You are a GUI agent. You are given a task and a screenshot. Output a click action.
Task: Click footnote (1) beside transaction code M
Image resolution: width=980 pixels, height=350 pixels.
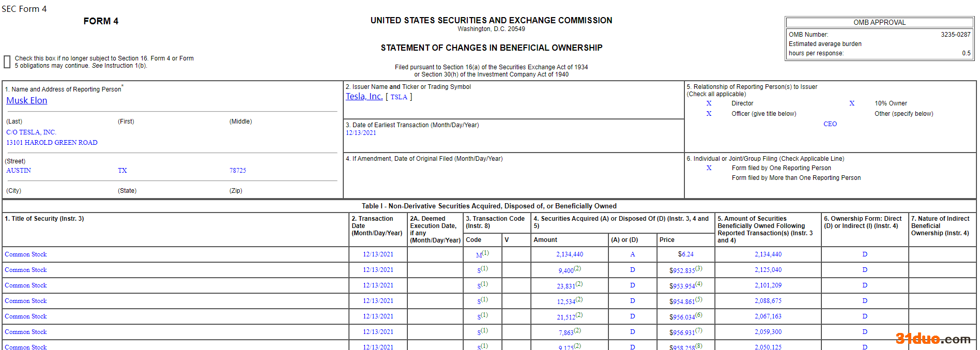(x=485, y=253)
